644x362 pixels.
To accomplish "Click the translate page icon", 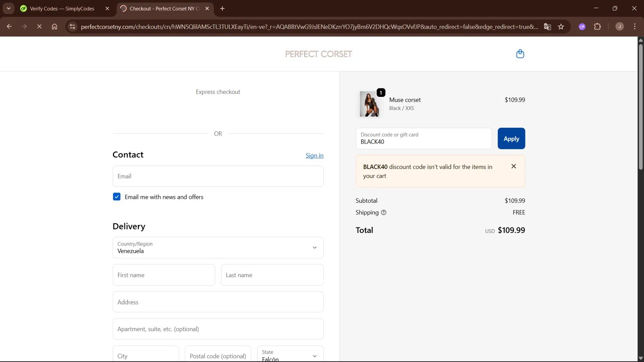I will (x=547, y=27).
